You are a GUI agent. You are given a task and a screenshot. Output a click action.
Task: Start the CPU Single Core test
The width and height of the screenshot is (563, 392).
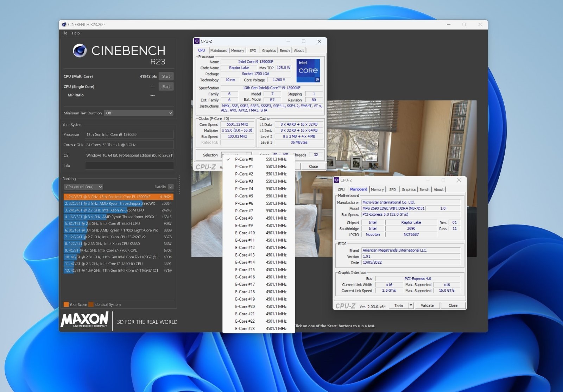click(x=166, y=87)
